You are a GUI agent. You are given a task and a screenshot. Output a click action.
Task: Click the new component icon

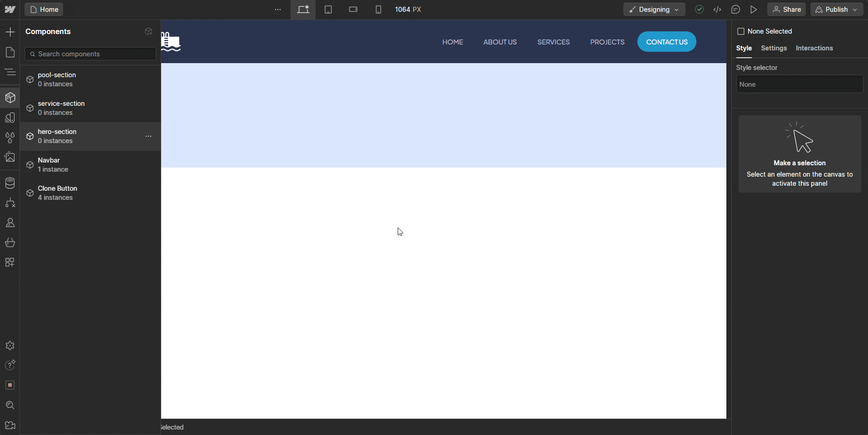coord(148,31)
